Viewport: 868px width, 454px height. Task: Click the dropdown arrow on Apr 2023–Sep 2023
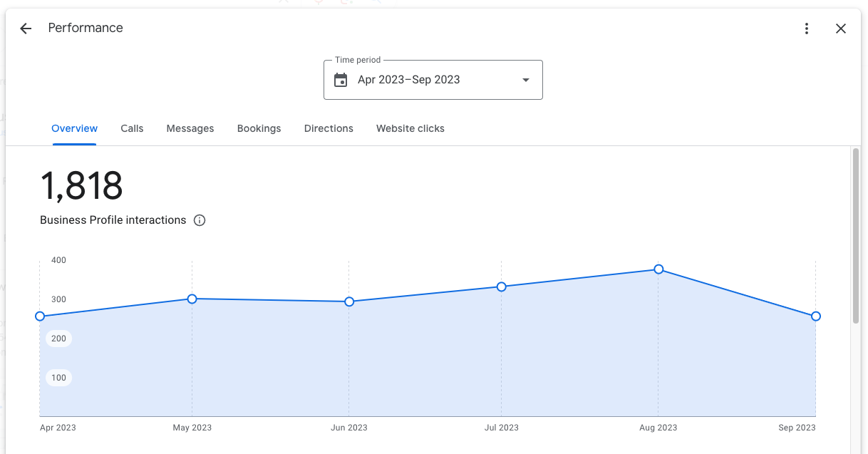coord(525,80)
